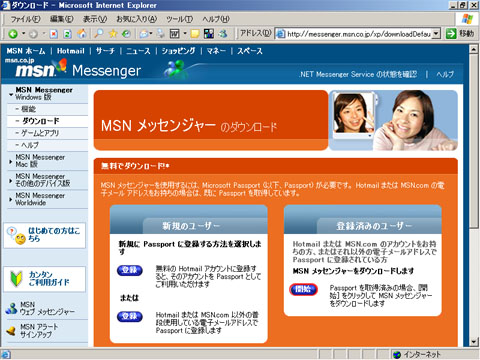This screenshot has width=480, height=360.
Task: Open the ツール(T) menu
Action: pyautogui.click(x=179, y=19)
